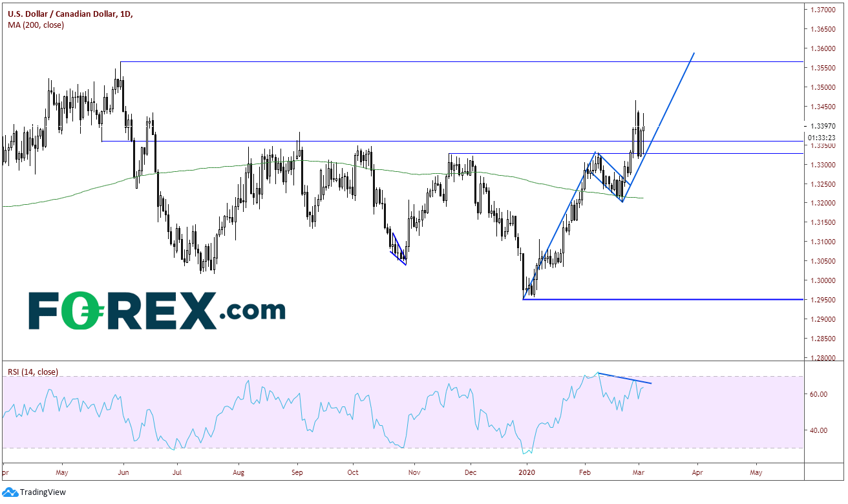Screen dimensions: 848x504
Task: Click the RSI 40.00 axis label
Action: pyautogui.click(x=820, y=430)
